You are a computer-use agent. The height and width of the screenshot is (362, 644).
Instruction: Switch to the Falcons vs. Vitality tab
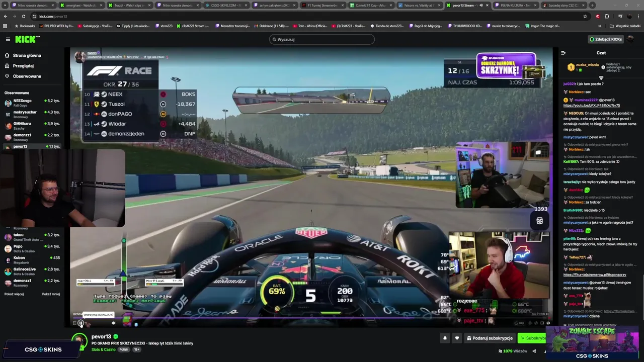420,5
